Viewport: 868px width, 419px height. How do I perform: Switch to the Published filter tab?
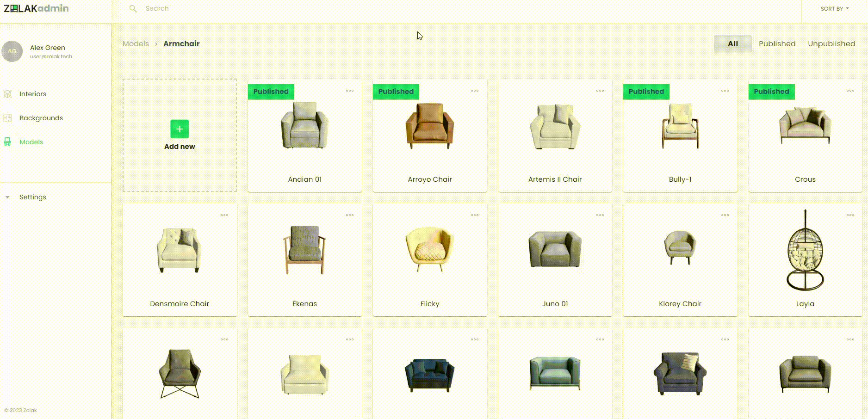[x=777, y=43]
